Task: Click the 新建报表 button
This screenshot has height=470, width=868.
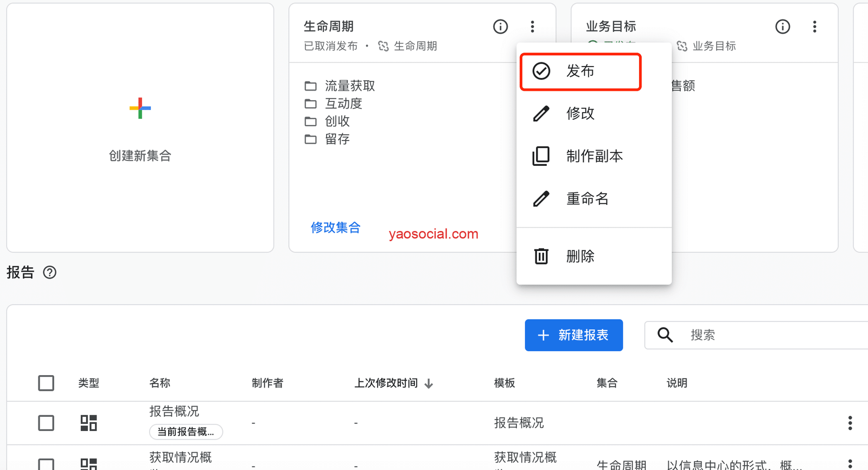Action: click(x=573, y=335)
